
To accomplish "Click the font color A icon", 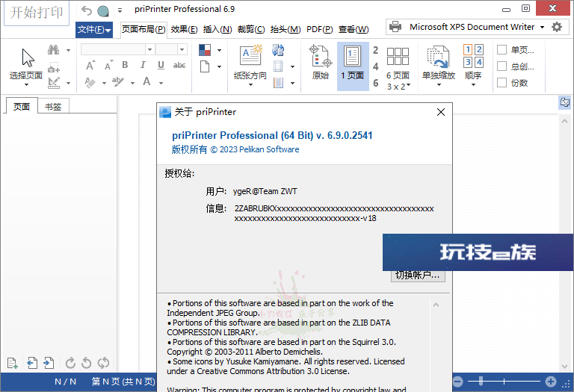I will point(146,81).
